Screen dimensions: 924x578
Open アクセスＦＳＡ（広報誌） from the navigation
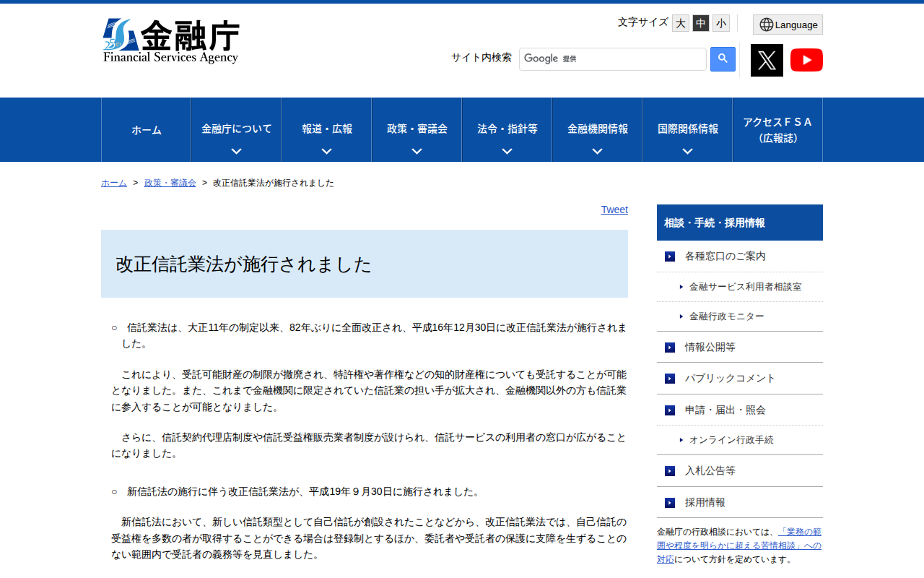777,129
